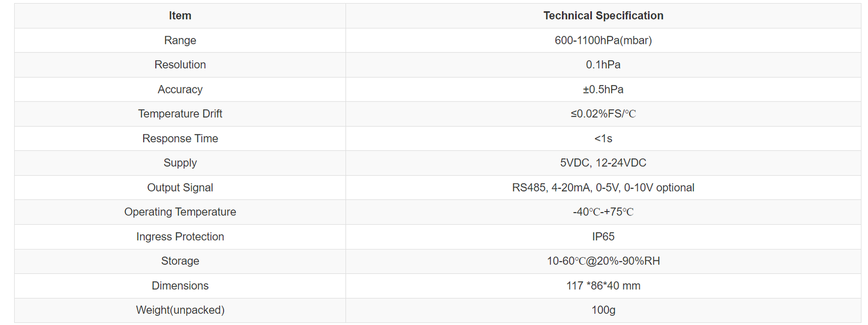Click the Item column header
868x325 pixels.
pos(180,16)
